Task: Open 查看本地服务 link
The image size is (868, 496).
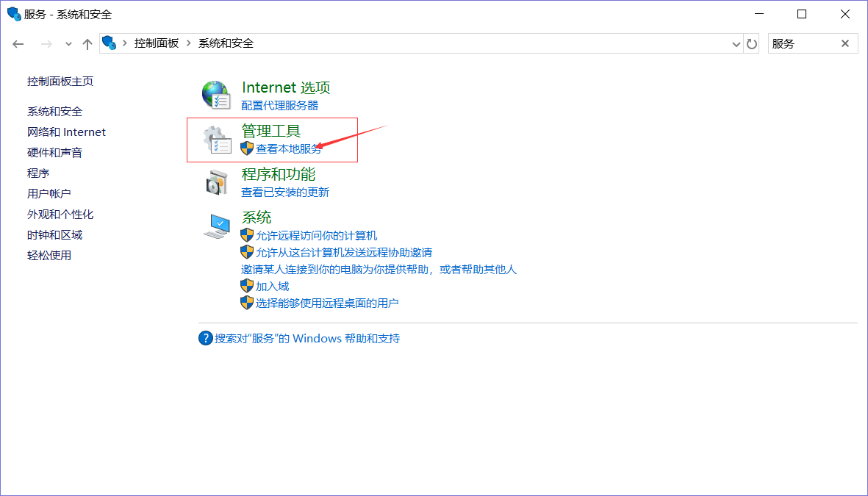Action: (289, 148)
